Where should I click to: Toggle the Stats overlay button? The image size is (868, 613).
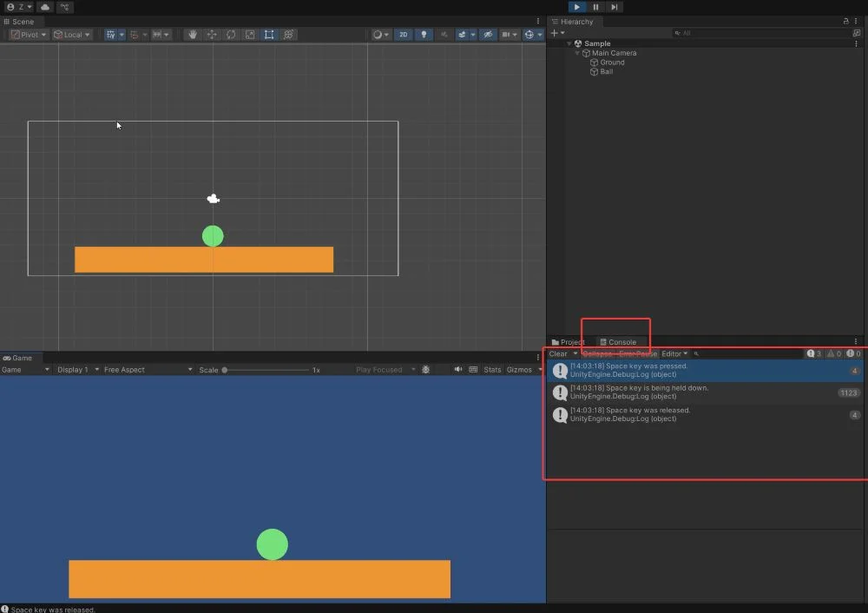[492, 370]
